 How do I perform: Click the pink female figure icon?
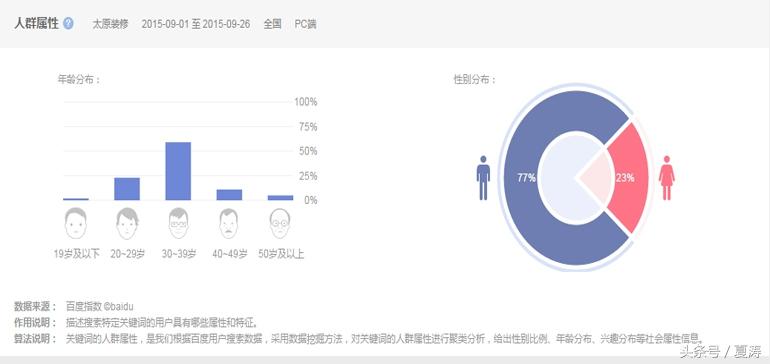667,178
